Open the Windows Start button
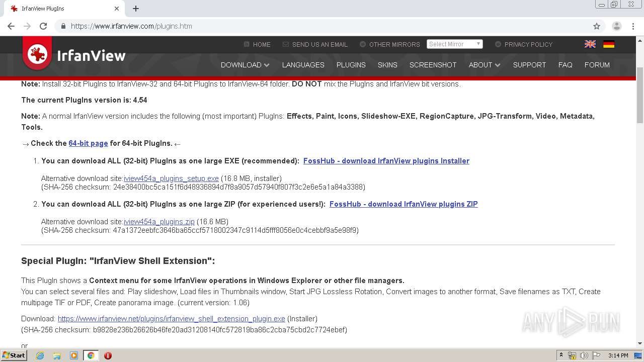Screen dimensions: 644x362 [x=14, y=355]
